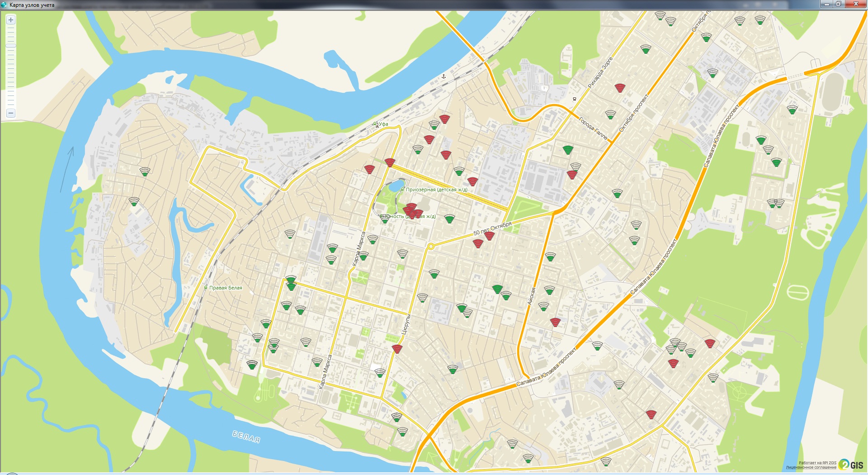
Task: Select red marker touching the 50 лет Октября label
Action: [x=489, y=235]
